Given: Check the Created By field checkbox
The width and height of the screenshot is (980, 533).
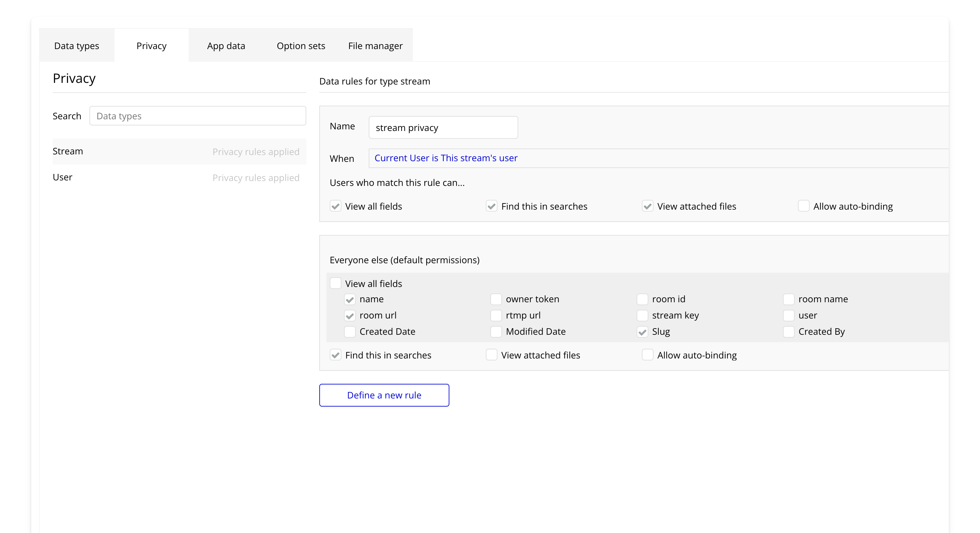Looking at the screenshot, I should pyautogui.click(x=788, y=332).
